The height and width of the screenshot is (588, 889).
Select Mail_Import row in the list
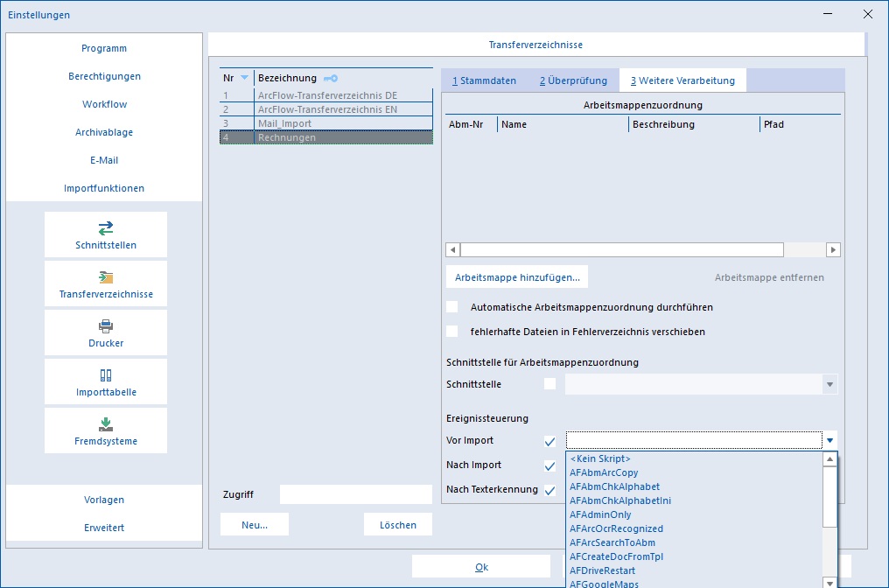tap(326, 123)
